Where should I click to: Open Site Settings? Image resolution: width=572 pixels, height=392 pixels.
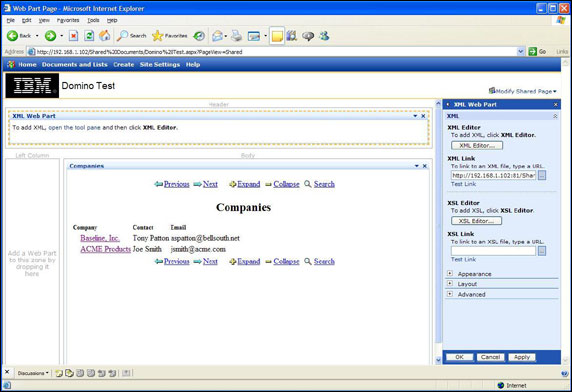coord(160,65)
